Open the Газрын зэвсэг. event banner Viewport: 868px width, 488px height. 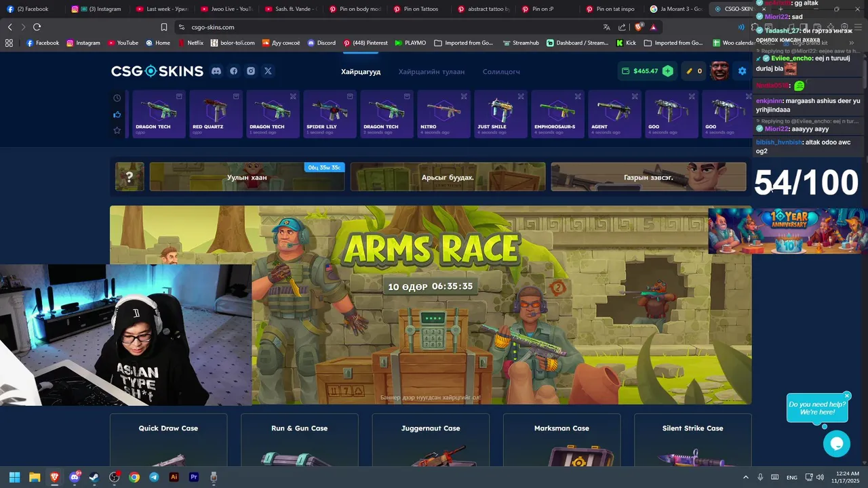[x=648, y=177]
